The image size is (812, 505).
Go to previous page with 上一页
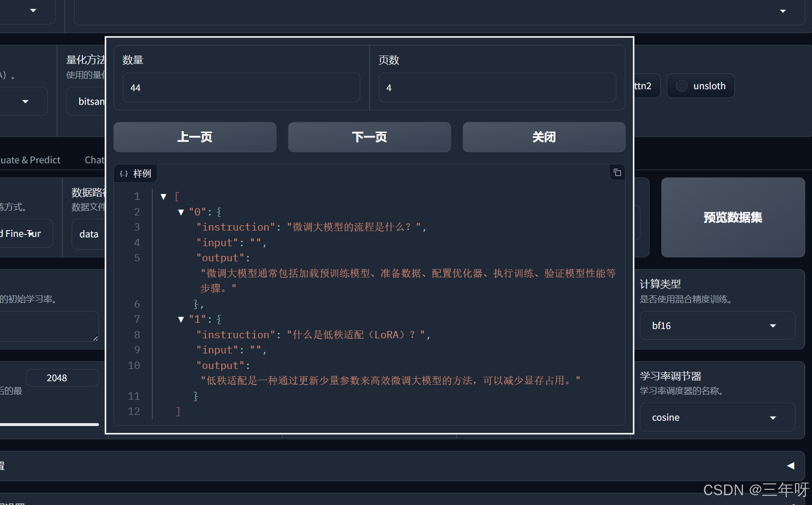(195, 137)
